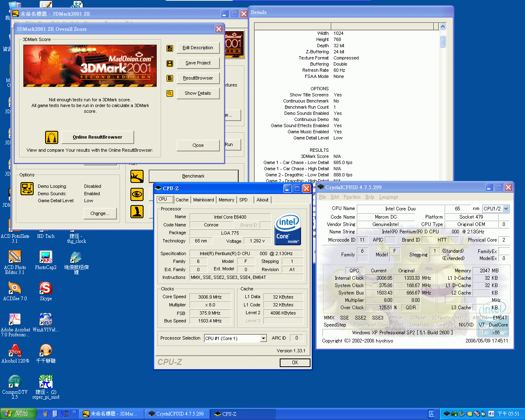The image size is (525, 420).
Task: Click the Details panel scrollbar up arrow
Action: [443, 27]
